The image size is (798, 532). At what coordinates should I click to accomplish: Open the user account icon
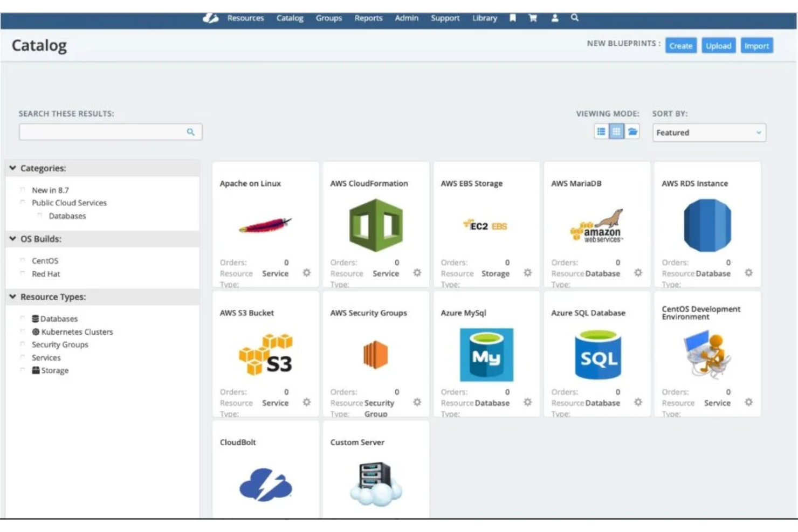tap(554, 18)
